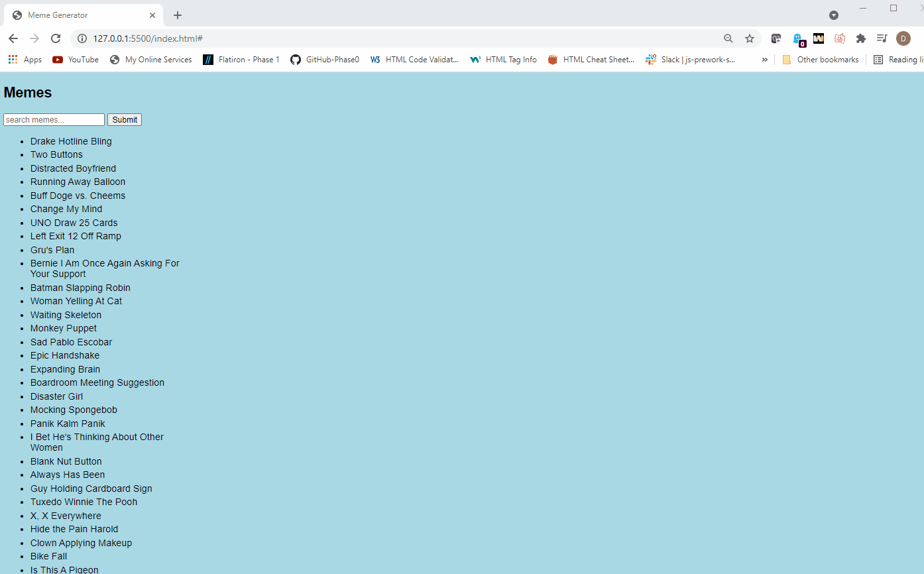Open the Slack js-prework bookmark
This screenshot has width=924, height=574.
click(x=691, y=60)
